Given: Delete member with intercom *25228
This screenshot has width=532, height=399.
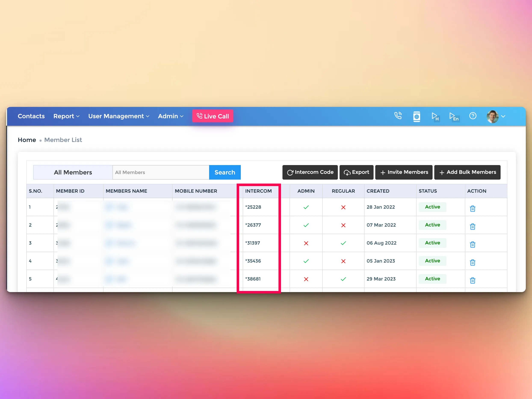Looking at the screenshot, I should pos(472,208).
